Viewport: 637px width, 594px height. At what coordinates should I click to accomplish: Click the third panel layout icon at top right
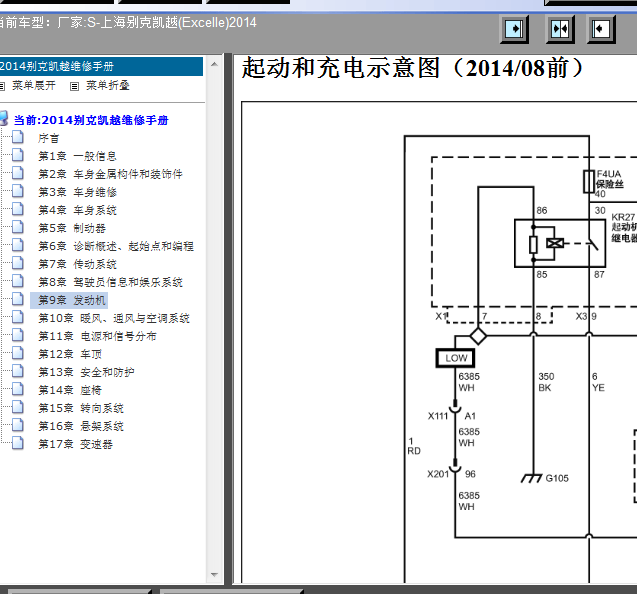click(601, 29)
